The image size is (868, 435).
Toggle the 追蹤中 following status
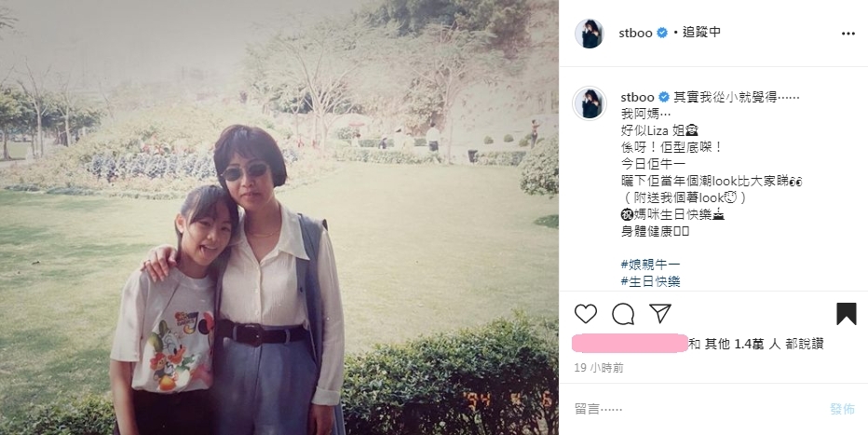tap(701, 32)
